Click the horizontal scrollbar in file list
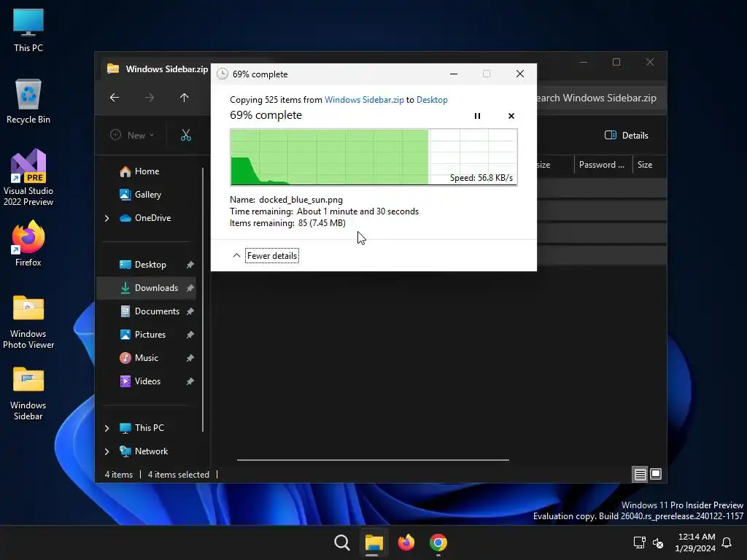 [x=373, y=460]
